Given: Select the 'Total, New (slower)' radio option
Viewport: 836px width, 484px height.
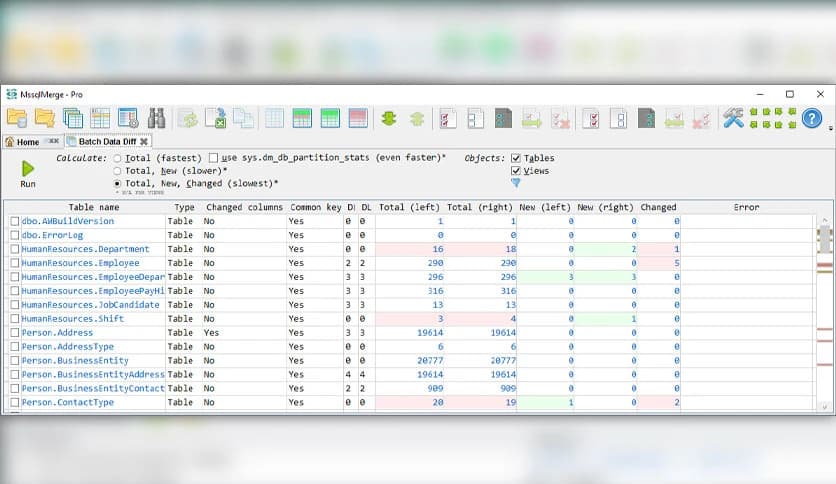Looking at the screenshot, I should 117,171.
